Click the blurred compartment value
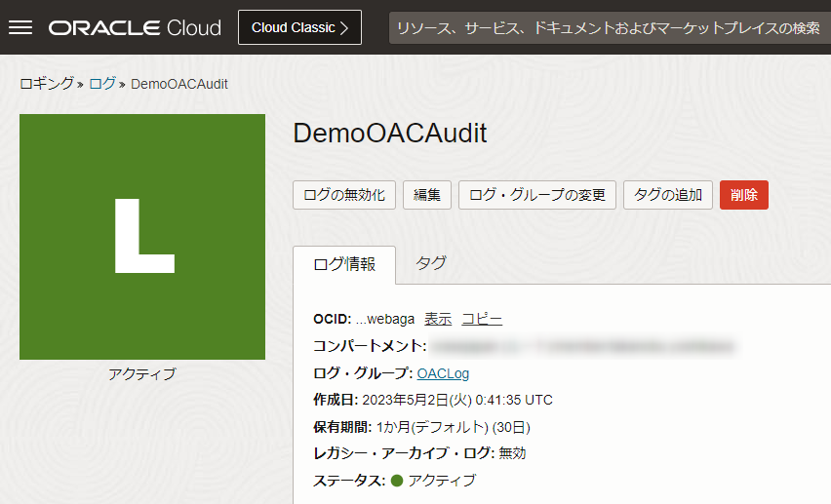This screenshot has width=831, height=504. (x=583, y=347)
